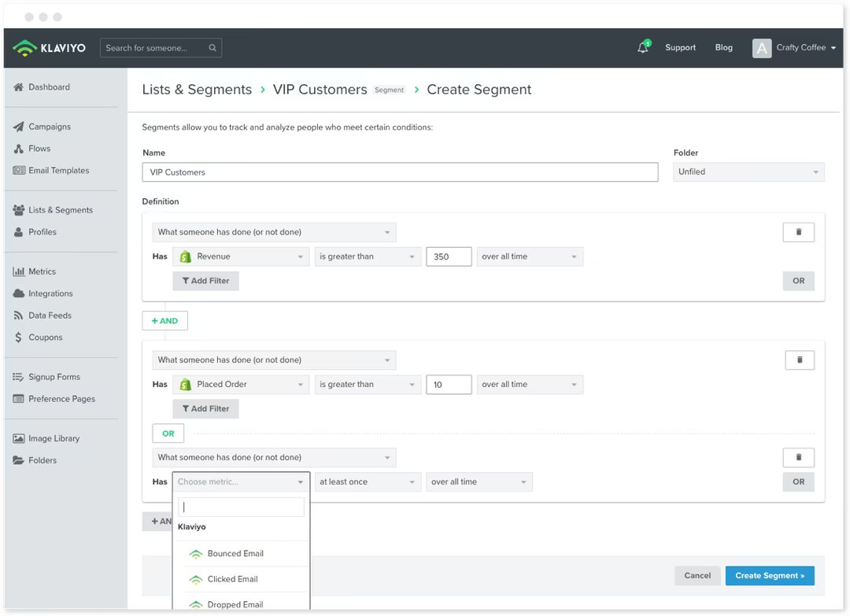Click the Profiles person icon

18,232
